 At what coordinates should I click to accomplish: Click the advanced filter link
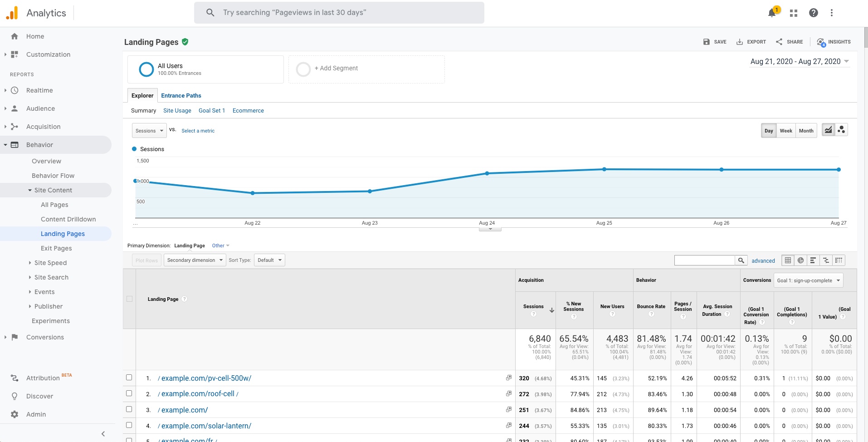(763, 261)
